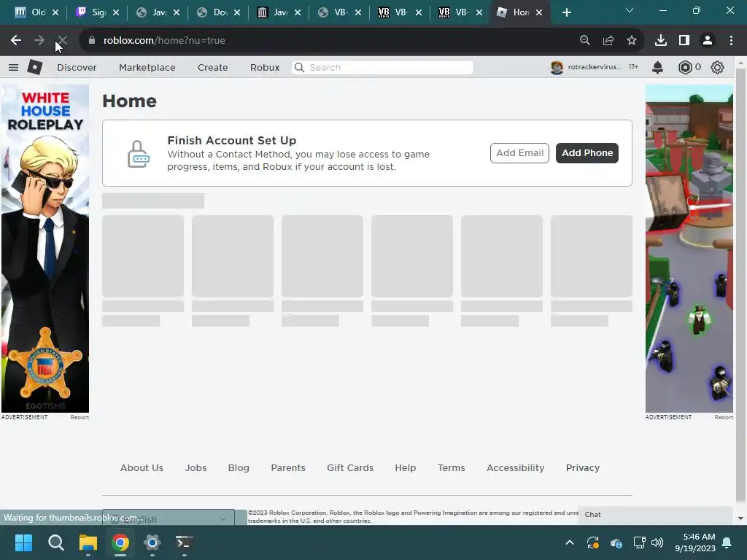
Task: Open Chrome three-dot menu
Action: coord(731,41)
